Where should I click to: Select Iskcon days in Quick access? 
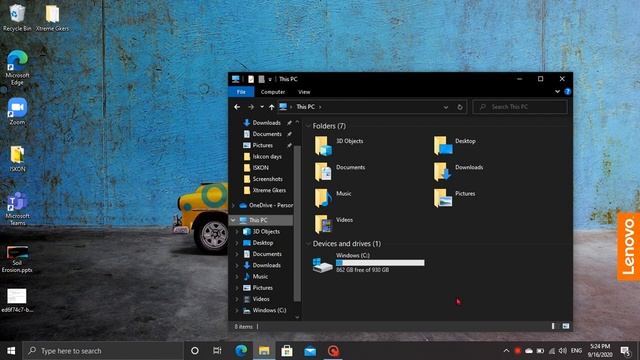click(x=262, y=157)
